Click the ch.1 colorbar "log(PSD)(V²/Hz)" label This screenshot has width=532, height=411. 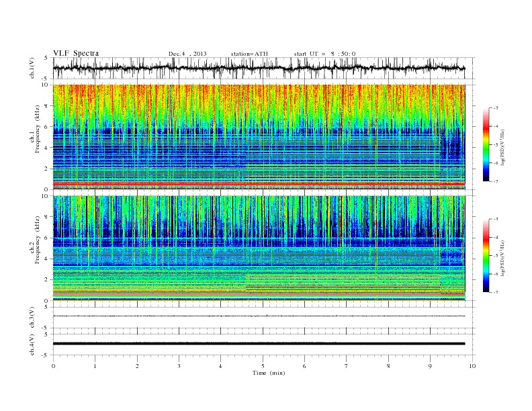point(502,148)
